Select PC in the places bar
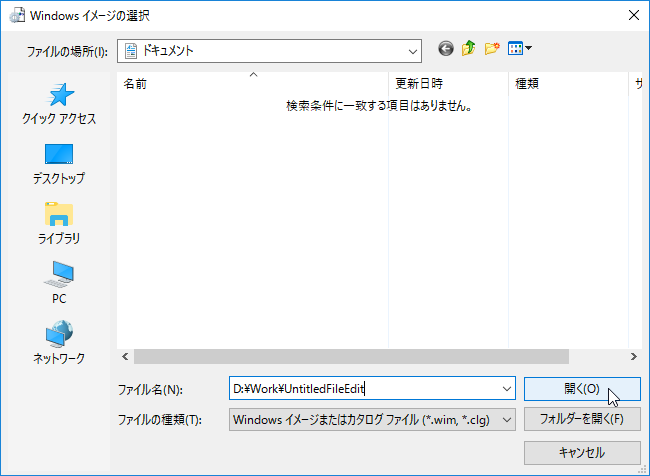Screen dimensions: 650x476 [x=59, y=283]
